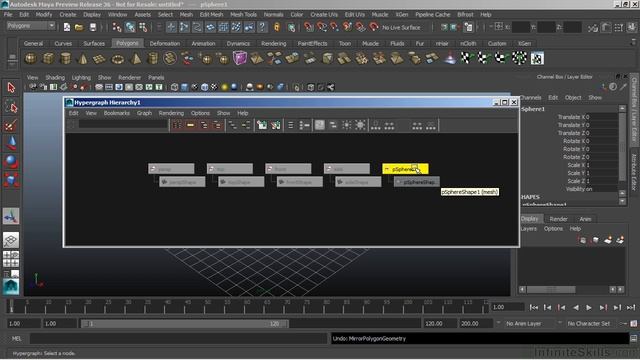The height and width of the screenshot is (360, 640).
Task: Open the No Character Set dropdown
Action: [589, 323]
